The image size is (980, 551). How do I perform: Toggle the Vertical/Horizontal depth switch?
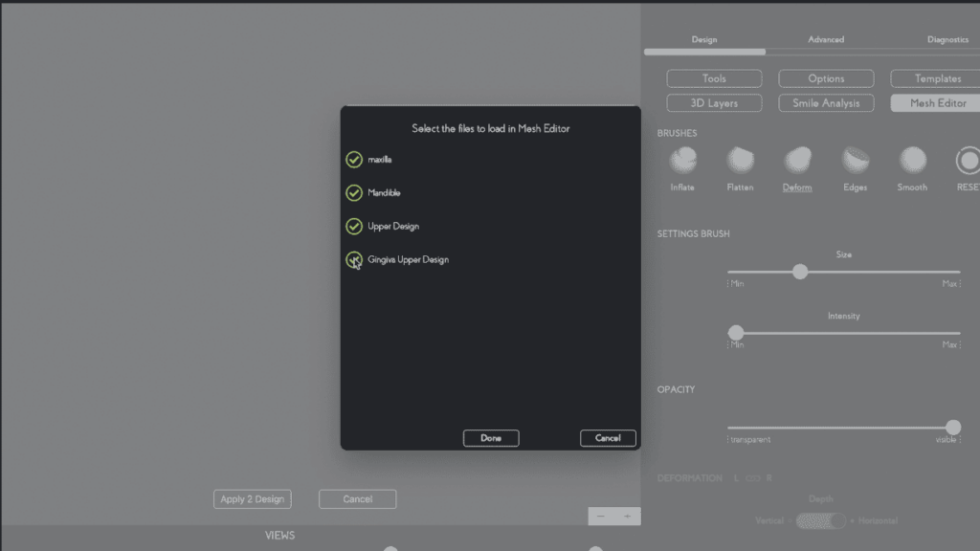tap(821, 521)
